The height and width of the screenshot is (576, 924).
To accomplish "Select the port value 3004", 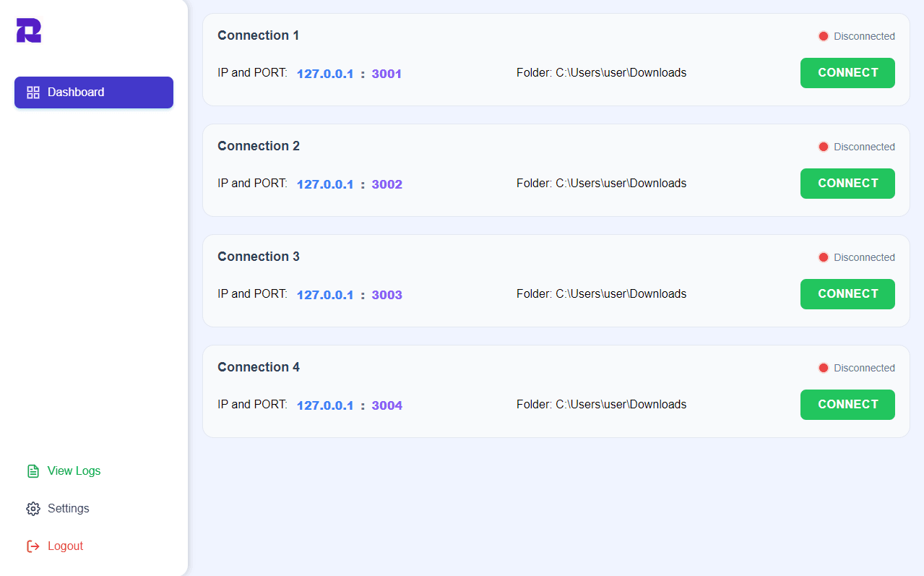I will (x=387, y=405).
